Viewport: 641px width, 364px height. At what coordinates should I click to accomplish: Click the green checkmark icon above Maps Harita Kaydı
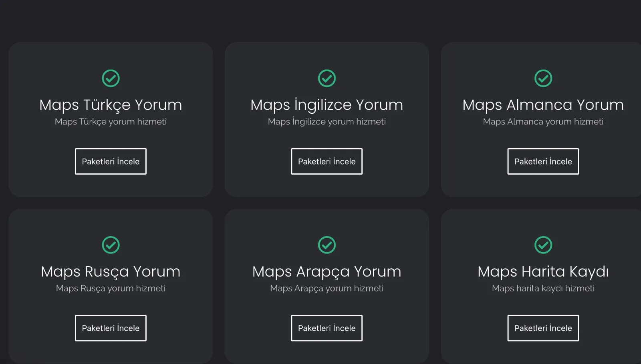543,245
